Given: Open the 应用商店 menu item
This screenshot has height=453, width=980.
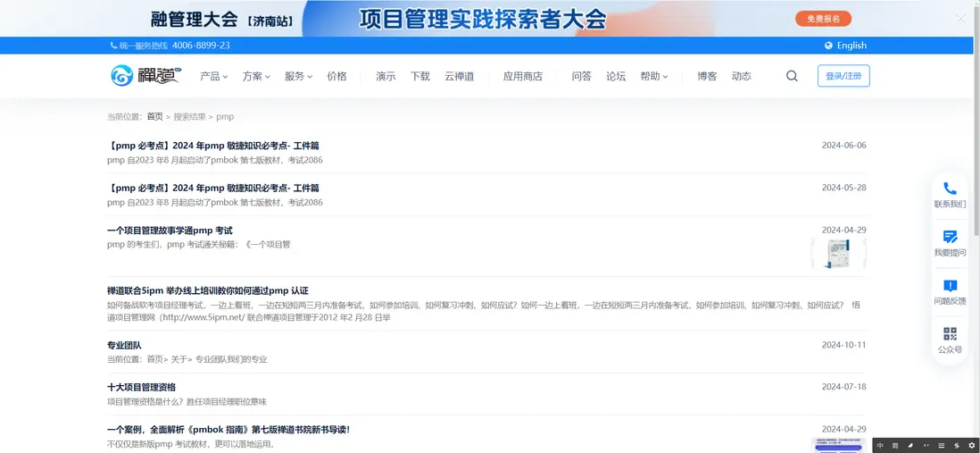Looking at the screenshot, I should click(x=522, y=76).
